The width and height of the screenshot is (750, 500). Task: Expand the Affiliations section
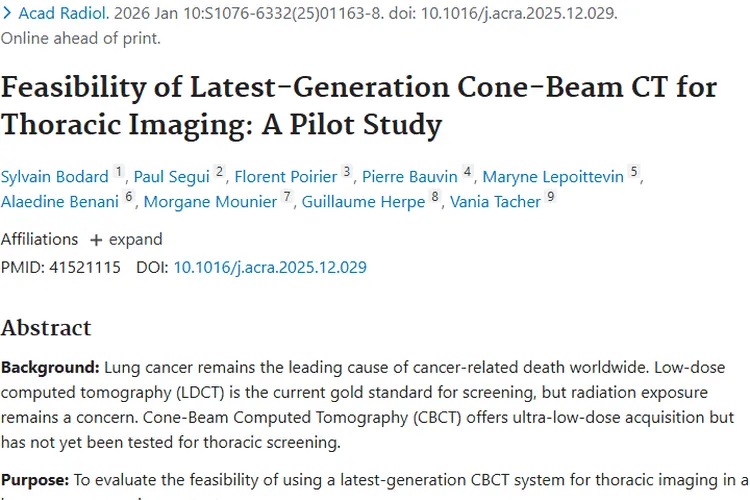click(134, 239)
